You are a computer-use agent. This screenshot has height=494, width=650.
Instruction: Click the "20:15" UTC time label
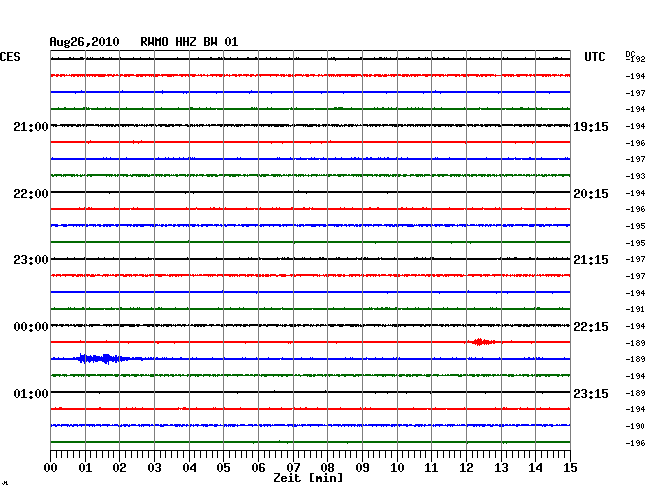click(591, 194)
